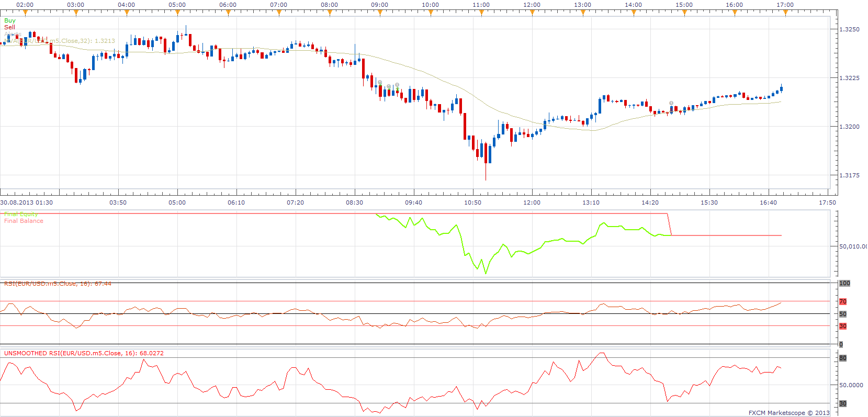The width and height of the screenshot is (868, 417).
Task: Click the middle trade marker near 09:10
Action: 389,86
